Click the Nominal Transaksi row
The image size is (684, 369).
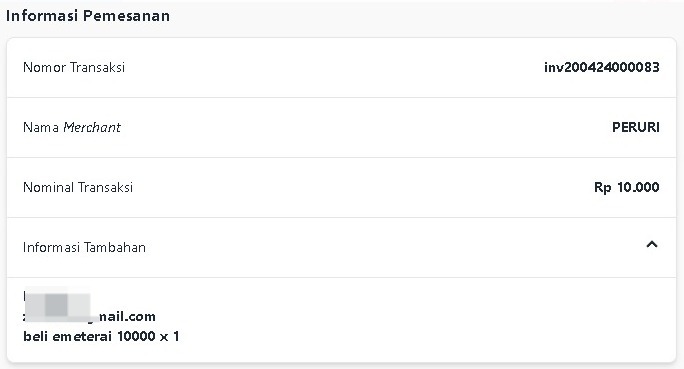pos(341,188)
